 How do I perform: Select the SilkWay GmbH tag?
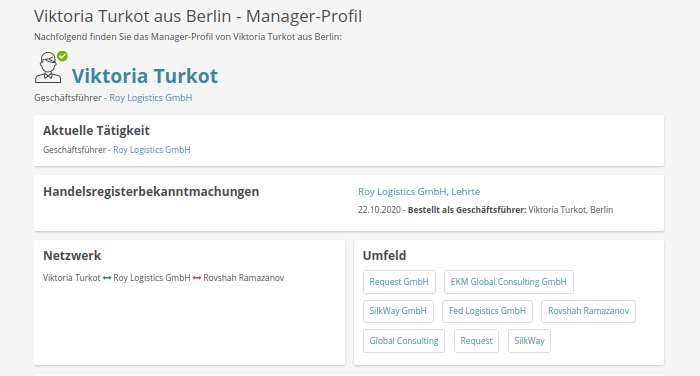tap(398, 311)
